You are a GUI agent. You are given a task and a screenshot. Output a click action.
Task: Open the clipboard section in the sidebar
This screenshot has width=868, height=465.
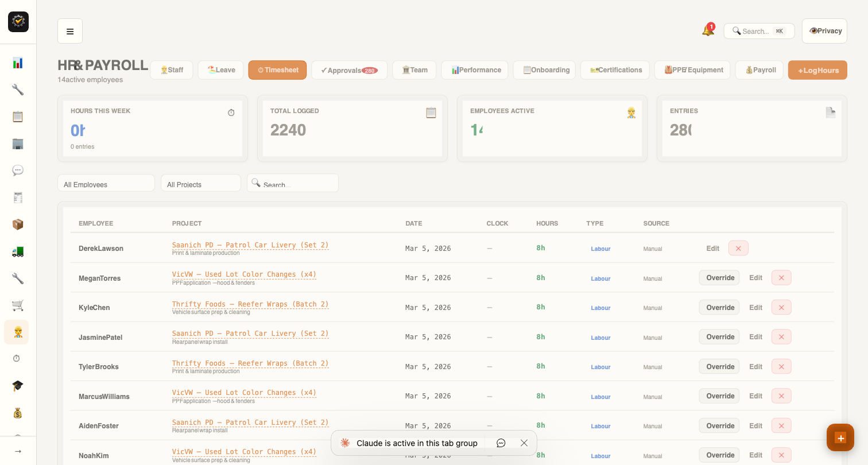tap(17, 117)
